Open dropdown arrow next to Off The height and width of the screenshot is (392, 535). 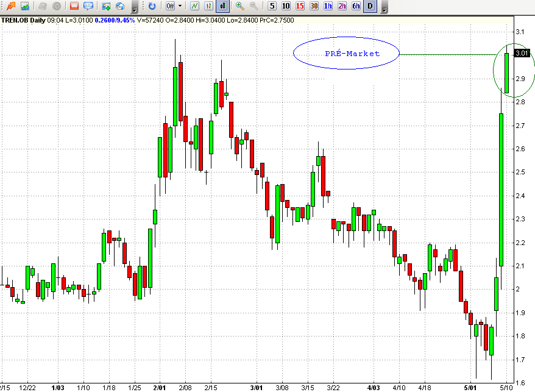[x=180, y=6]
